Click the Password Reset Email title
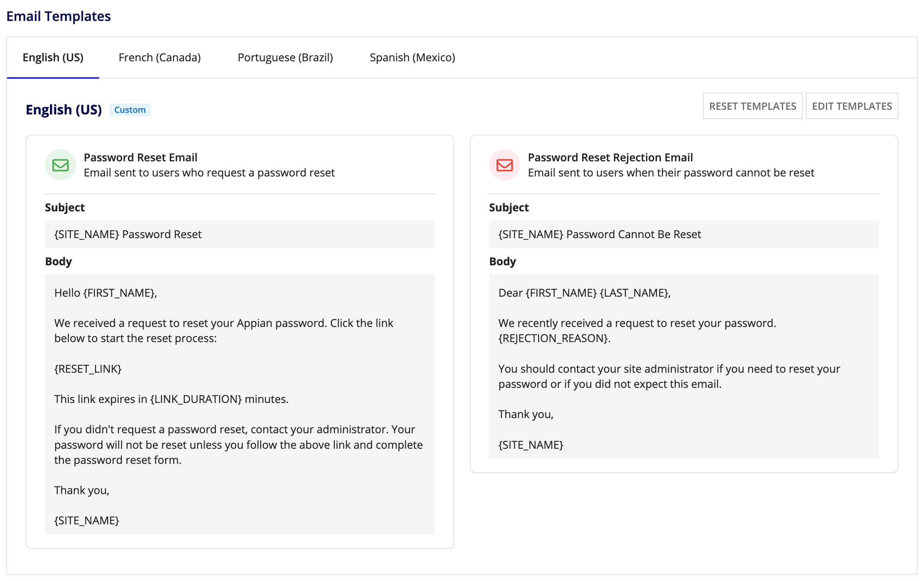Viewport: 924px width, 581px height. tap(140, 157)
